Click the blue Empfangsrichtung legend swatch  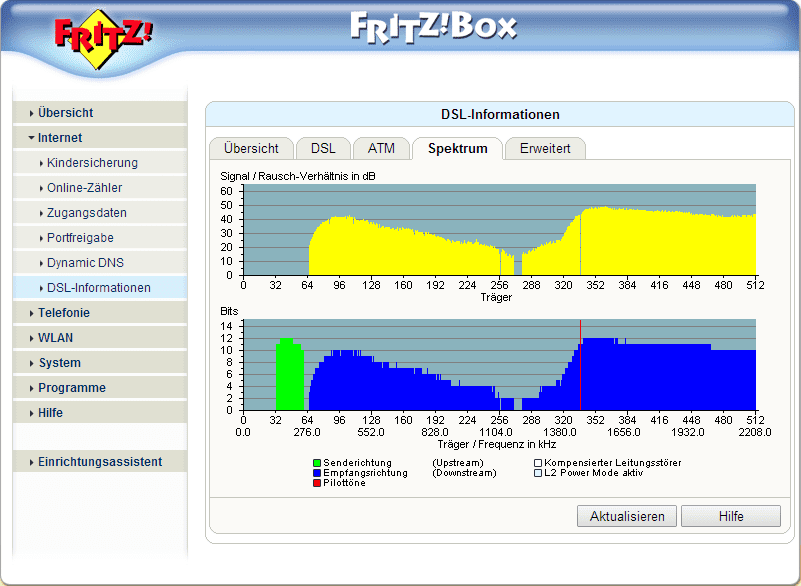[317, 474]
